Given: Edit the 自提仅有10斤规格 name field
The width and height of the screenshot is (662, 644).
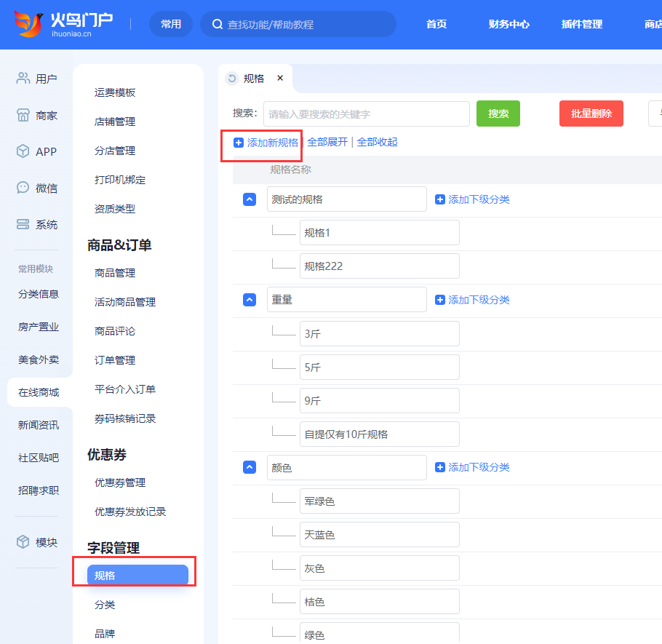Looking at the screenshot, I should click(380, 434).
